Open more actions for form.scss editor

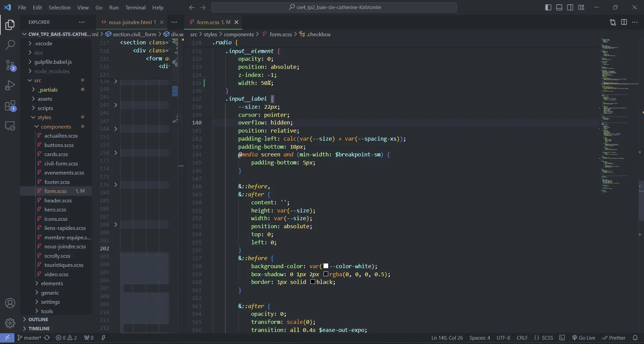pyautogui.click(x=635, y=22)
